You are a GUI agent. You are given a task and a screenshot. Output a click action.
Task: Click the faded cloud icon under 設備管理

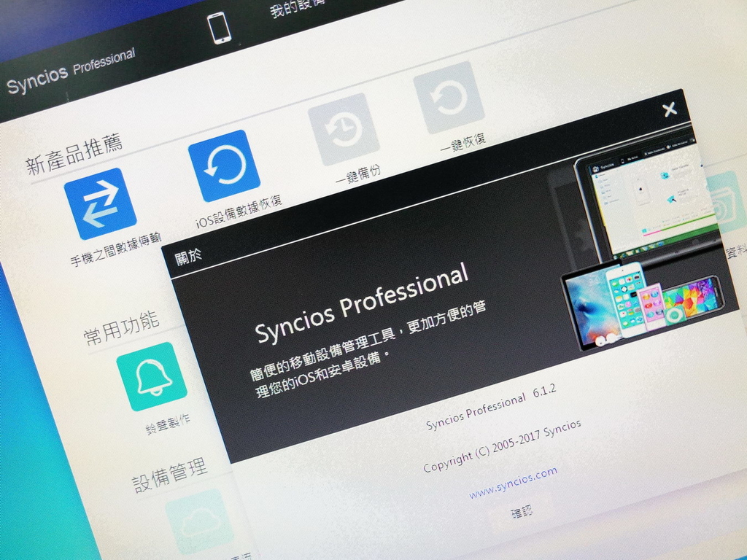pyautogui.click(x=201, y=521)
